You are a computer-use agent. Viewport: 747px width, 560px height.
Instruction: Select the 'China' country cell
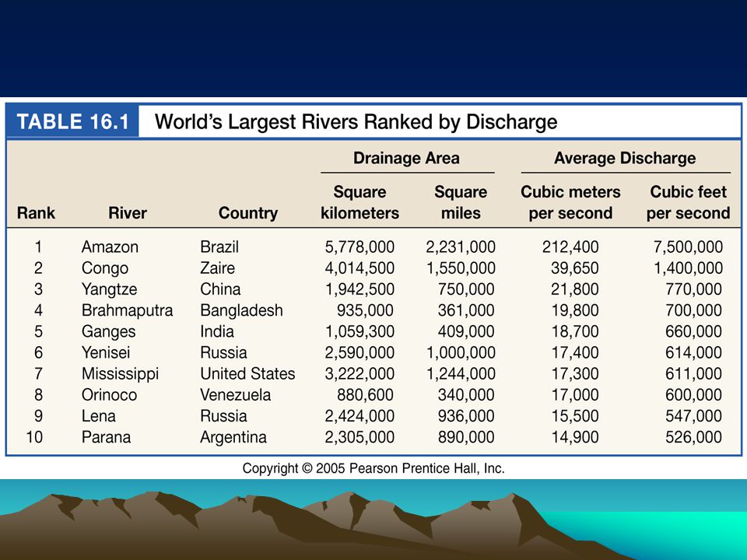[x=220, y=289]
